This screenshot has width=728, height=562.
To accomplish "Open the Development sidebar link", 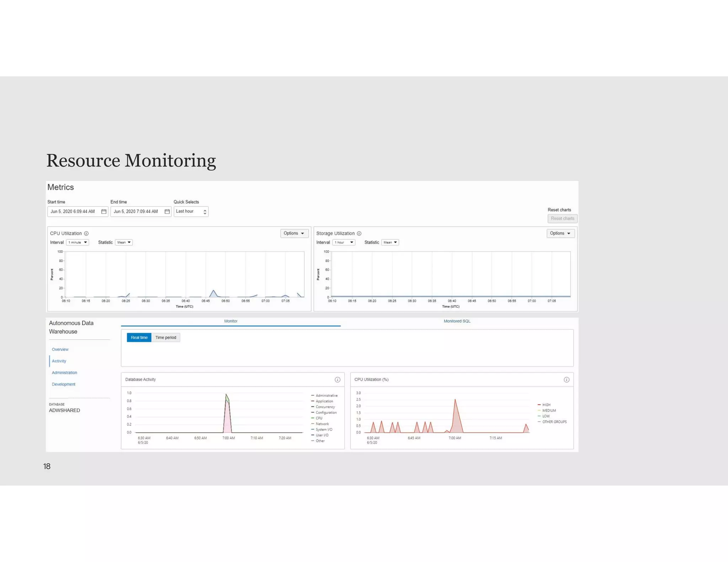I will [x=64, y=384].
